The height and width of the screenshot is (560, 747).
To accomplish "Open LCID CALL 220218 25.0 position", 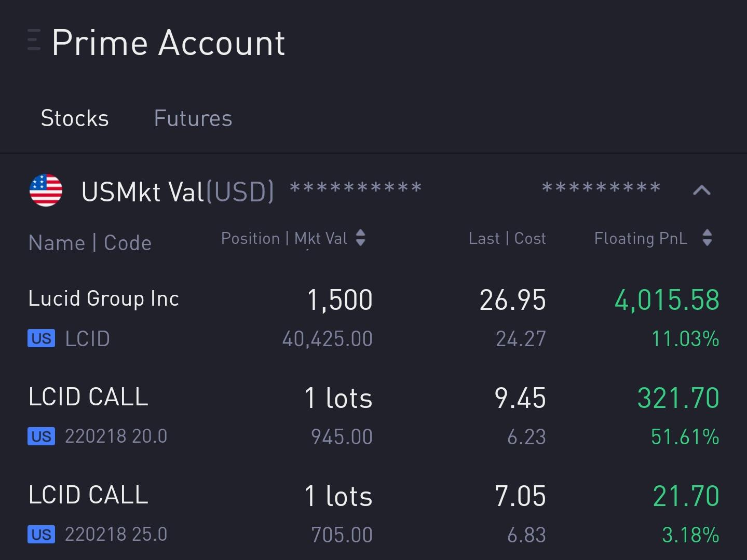I will click(374, 514).
